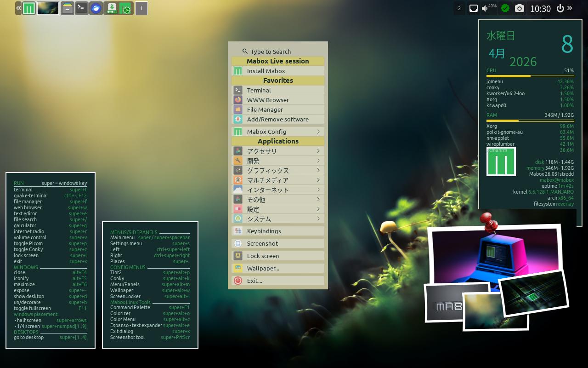588x368 pixels.
Task: Expand the Mabox Config submenu
Action: click(x=278, y=132)
